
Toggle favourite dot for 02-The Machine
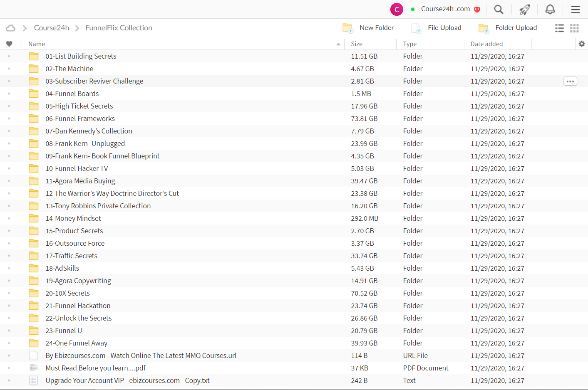(9, 69)
